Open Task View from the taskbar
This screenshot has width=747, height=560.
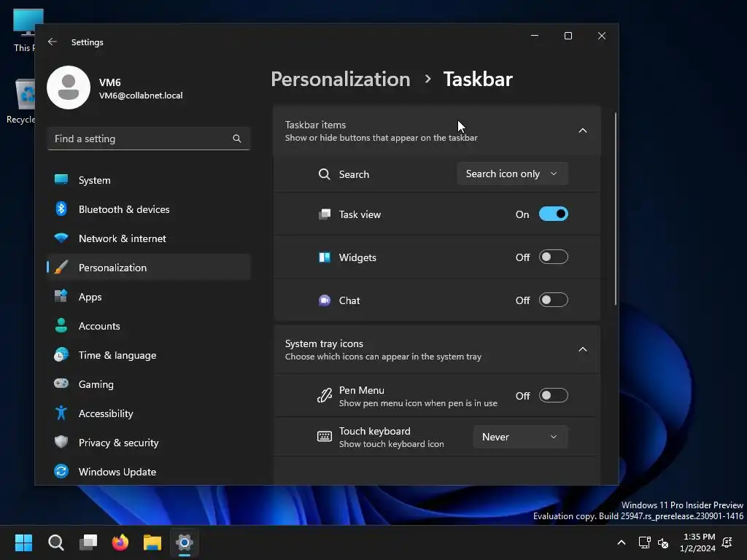click(88, 542)
